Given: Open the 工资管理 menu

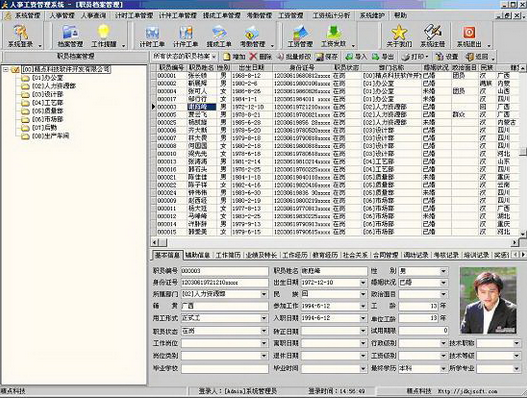Looking at the screenshot, I should pyautogui.click(x=291, y=15).
